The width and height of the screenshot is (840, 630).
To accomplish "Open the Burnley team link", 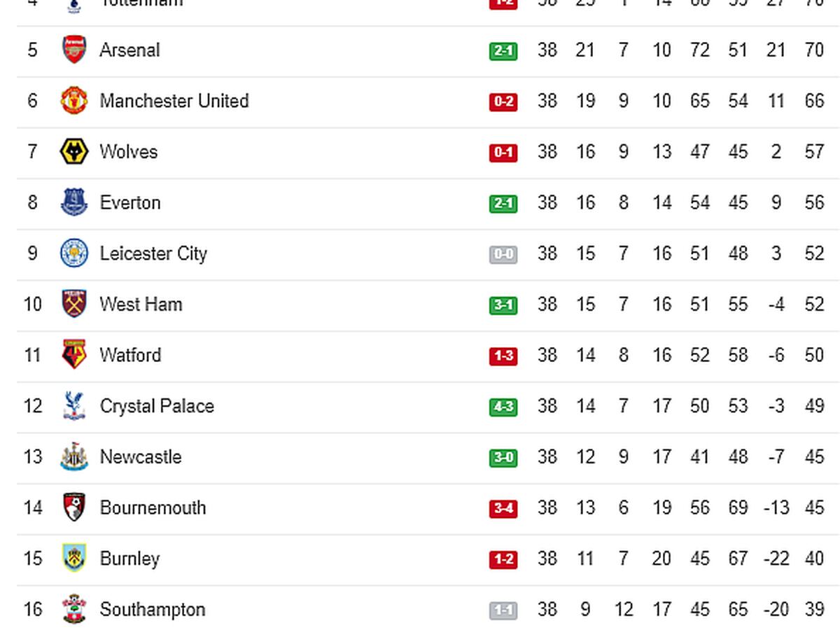I will point(129,559).
